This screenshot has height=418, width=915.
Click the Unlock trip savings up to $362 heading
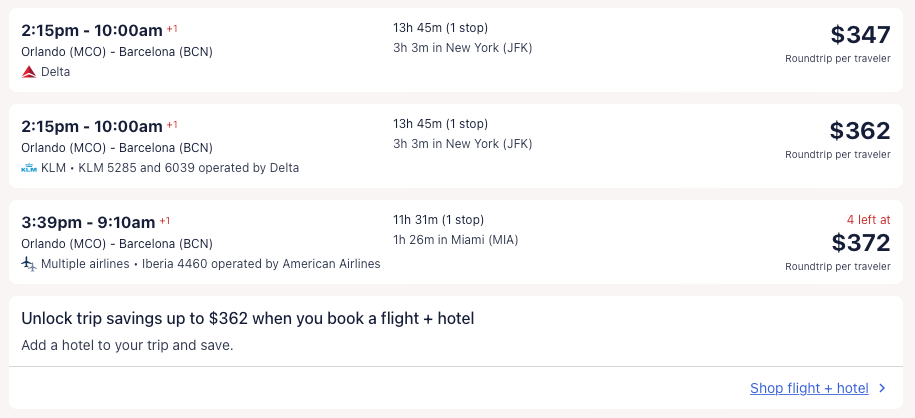247,319
